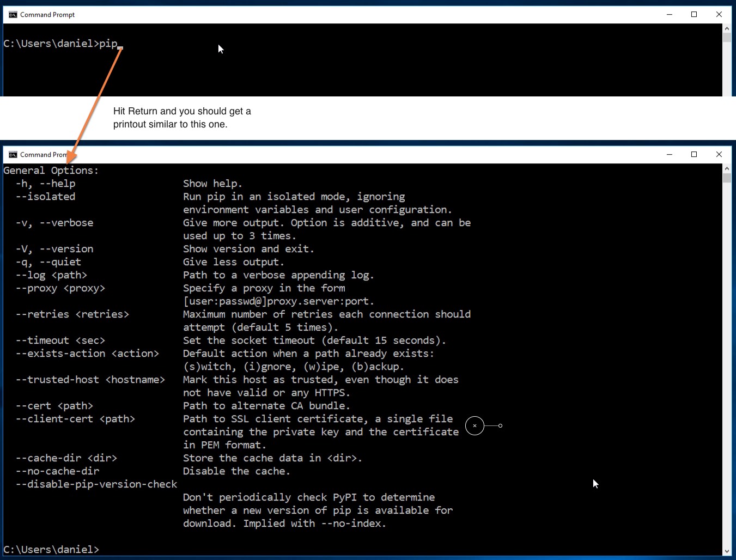The width and height of the screenshot is (736, 560).
Task: Click the final C:\Users\daniel> prompt line
Action: pyautogui.click(x=51, y=549)
